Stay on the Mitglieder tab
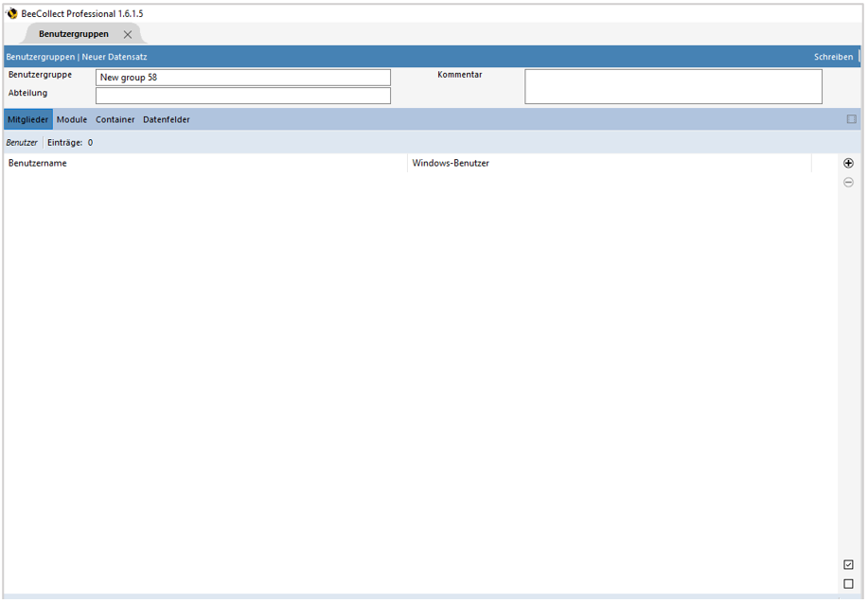The image size is (868, 603). pyautogui.click(x=27, y=119)
